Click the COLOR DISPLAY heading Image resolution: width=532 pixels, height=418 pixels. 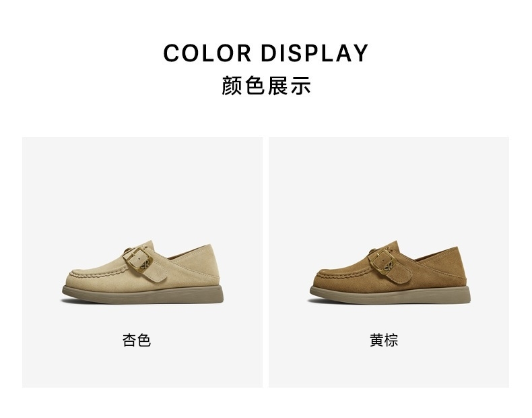(x=265, y=53)
